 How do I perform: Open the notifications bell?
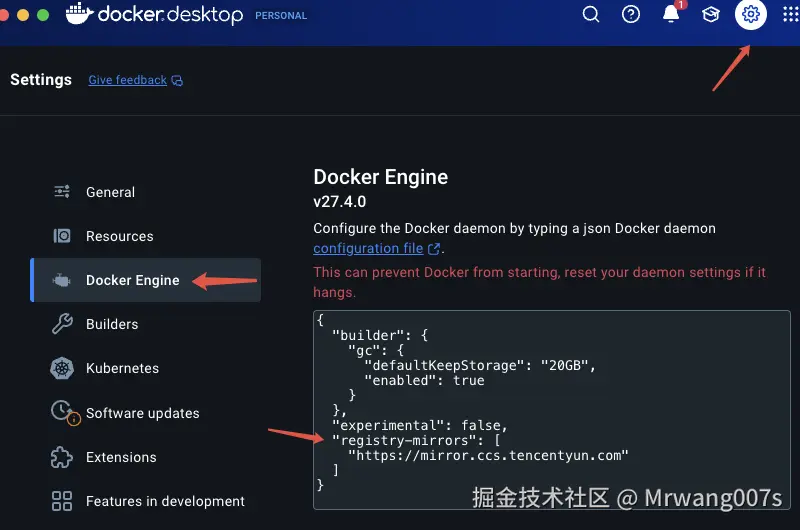pyautogui.click(x=671, y=14)
